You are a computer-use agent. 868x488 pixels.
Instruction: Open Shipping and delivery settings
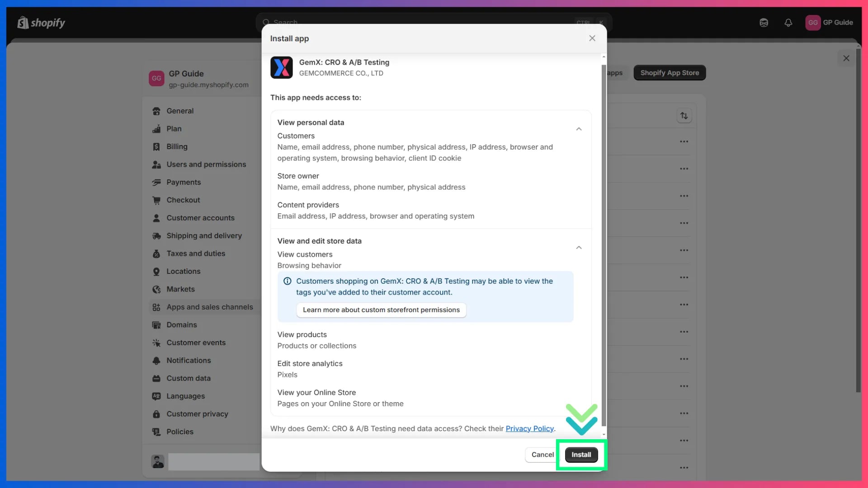[x=204, y=236]
